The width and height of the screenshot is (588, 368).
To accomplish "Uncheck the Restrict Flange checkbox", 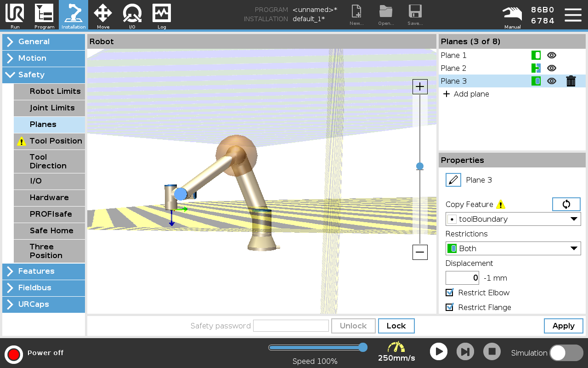I will [x=450, y=307].
